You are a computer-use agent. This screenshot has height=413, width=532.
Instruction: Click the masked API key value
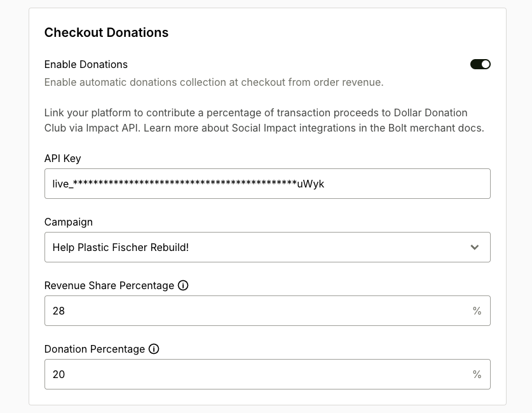click(188, 184)
